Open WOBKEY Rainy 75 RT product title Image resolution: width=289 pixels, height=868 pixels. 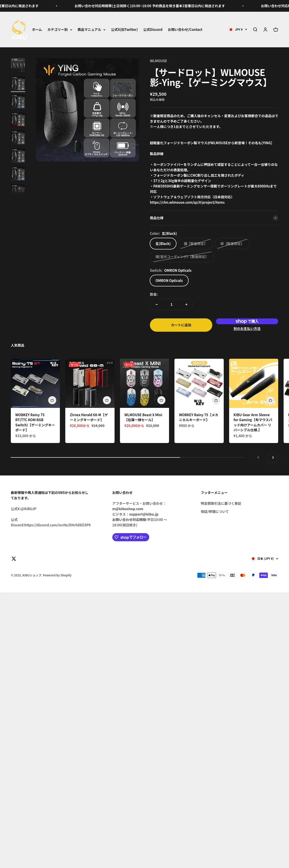coord(35,423)
